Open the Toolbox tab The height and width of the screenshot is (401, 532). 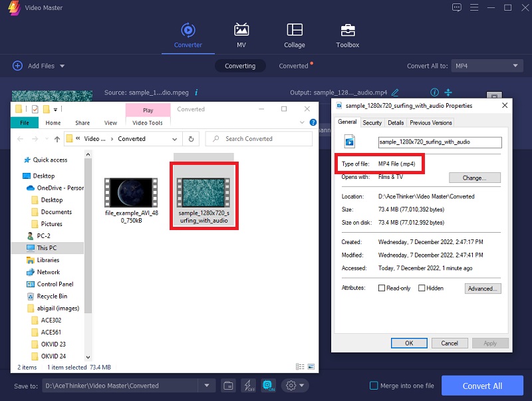click(x=347, y=35)
